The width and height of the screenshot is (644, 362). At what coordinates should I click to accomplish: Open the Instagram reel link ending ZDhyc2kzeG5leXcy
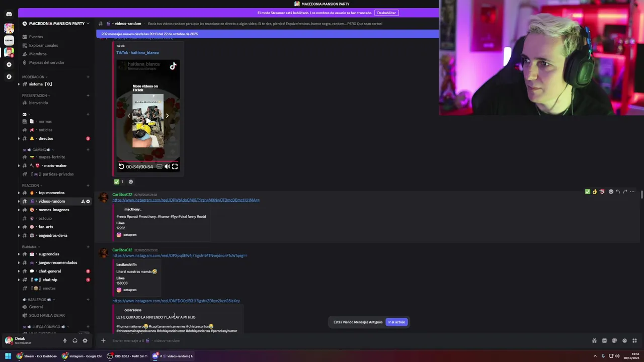pyautogui.click(x=176, y=301)
